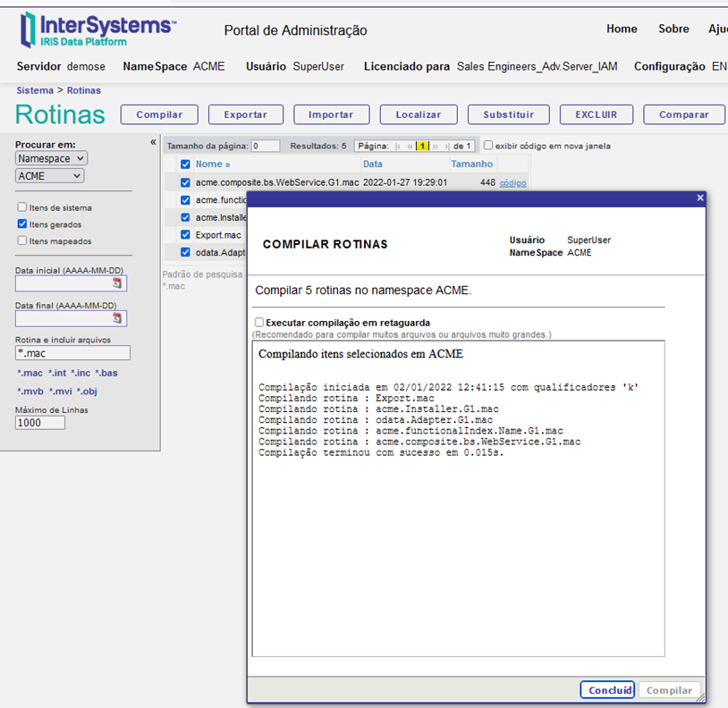This screenshot has width=728, height=708.
Task: Open calendar picker for Data final
Action: pyautogui.click(x=116, y=317)
